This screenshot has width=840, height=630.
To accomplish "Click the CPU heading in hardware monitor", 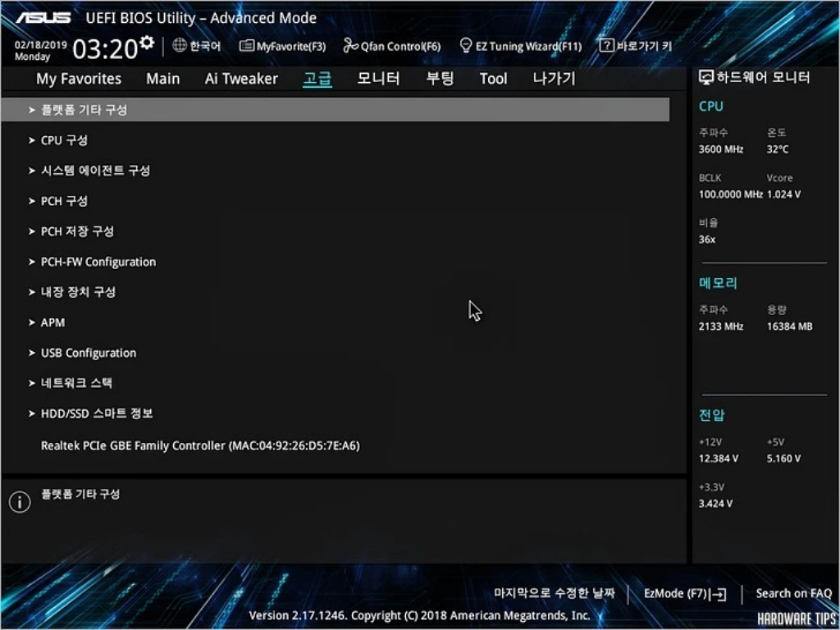I will pos(711,106).
